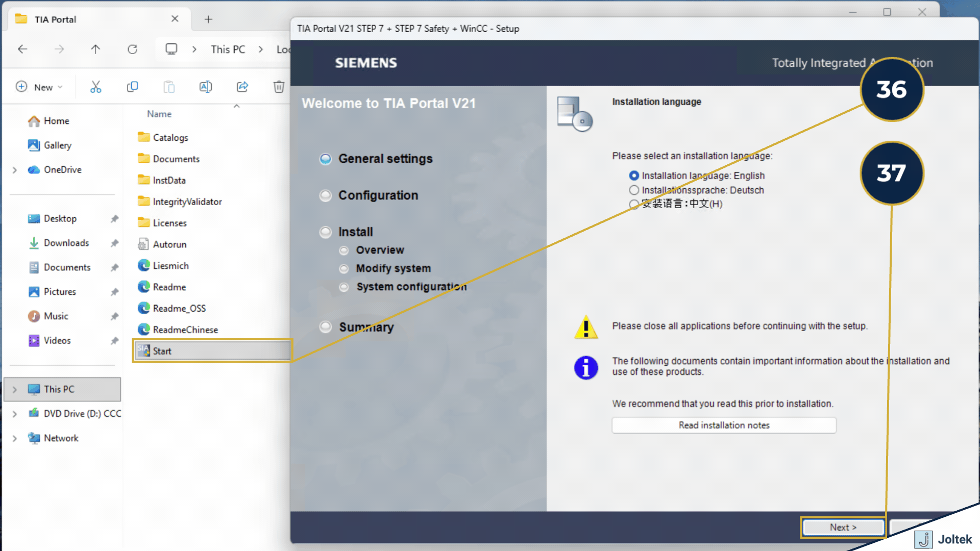Click the Refresh icon in navigation bar
The width and height of the screenshot is (980, 551).
click(132, 49)
